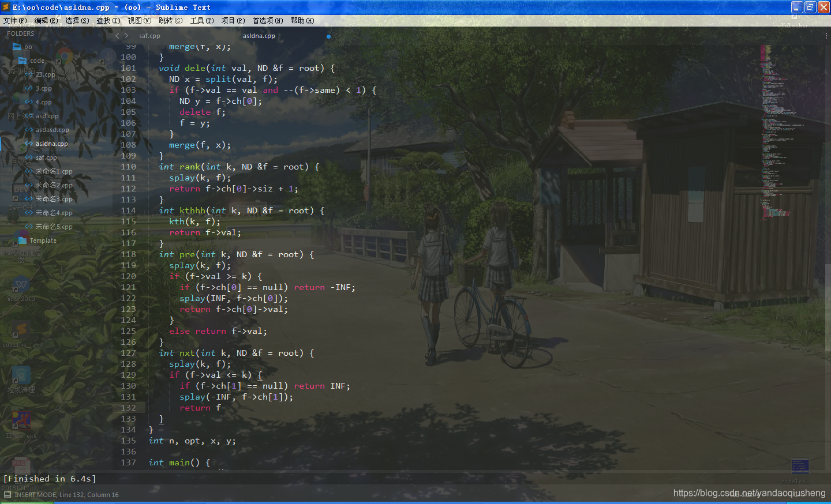Open the 视图(V) menu
The image size is (831, 504).
(140, 21)
